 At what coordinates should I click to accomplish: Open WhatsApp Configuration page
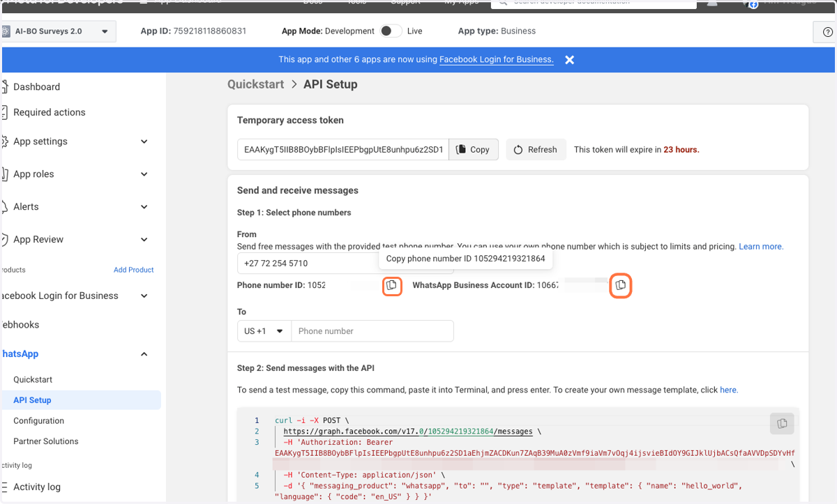[x=38, y=421]
